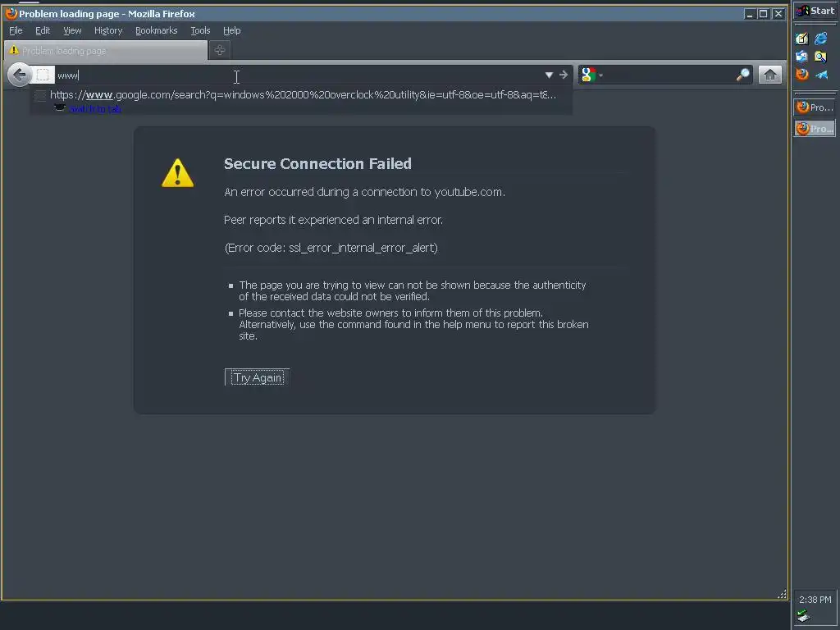The image size is (840, 630).
Task: Select the Problem loading page tab
Action: (106, 50)
